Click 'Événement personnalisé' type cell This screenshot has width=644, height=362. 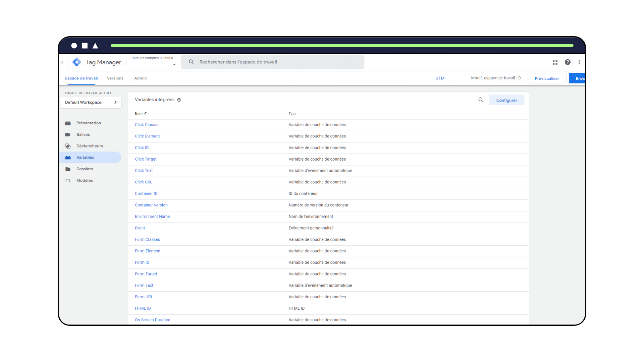(311, 228)
